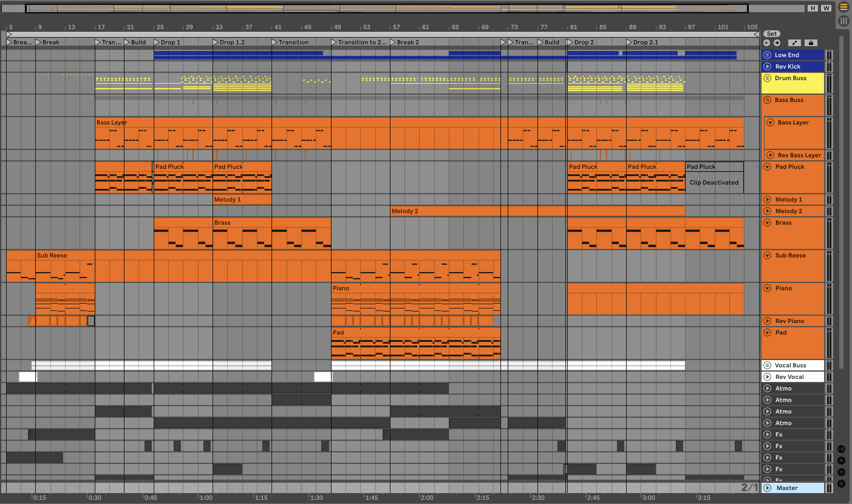Screen dimensions: 852x504
Task: Collapse the Pad Pluck track
Action: [767, 167]
